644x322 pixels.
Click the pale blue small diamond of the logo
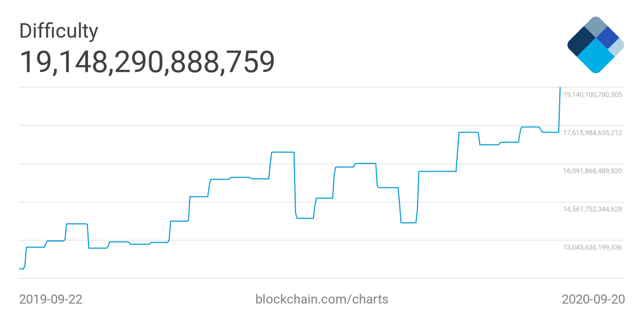point(618,47)
